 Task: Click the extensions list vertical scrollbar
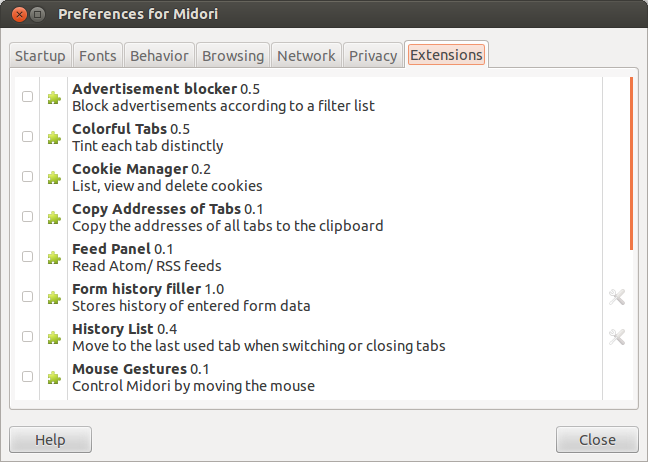631,163
